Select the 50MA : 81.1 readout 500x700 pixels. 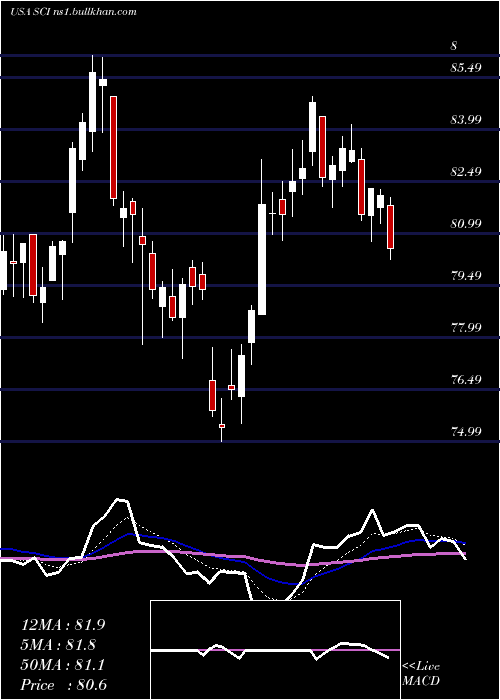tap(63, 665)
